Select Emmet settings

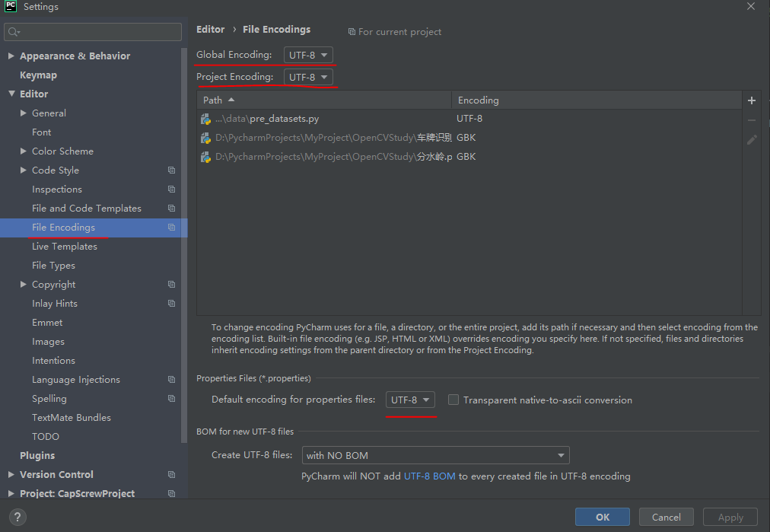click(47, 323)
